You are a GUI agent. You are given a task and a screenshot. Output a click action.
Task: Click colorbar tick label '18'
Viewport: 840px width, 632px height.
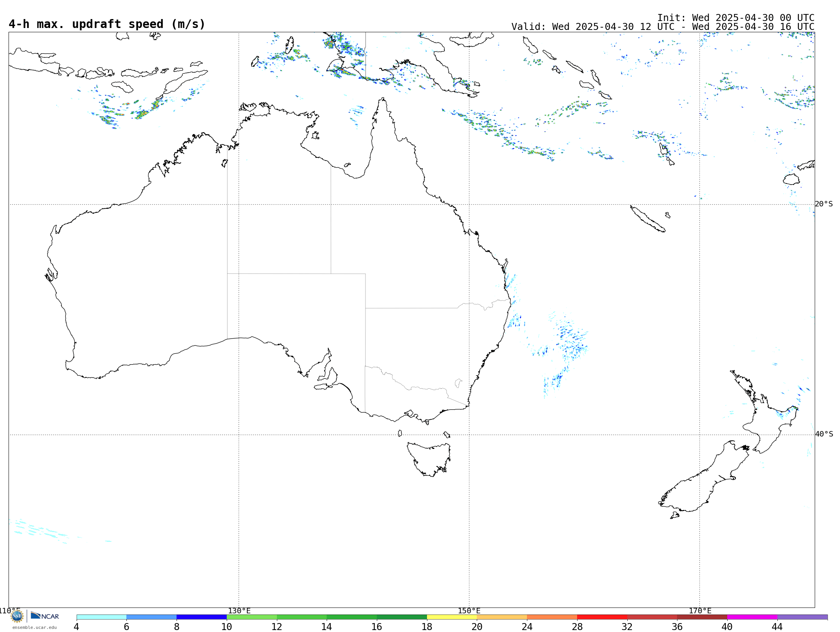[427, 627]
